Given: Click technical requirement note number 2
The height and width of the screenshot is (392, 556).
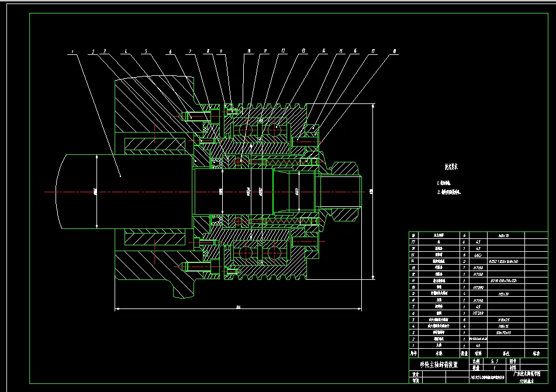Looking at the screenshot, I should (449, 192).
